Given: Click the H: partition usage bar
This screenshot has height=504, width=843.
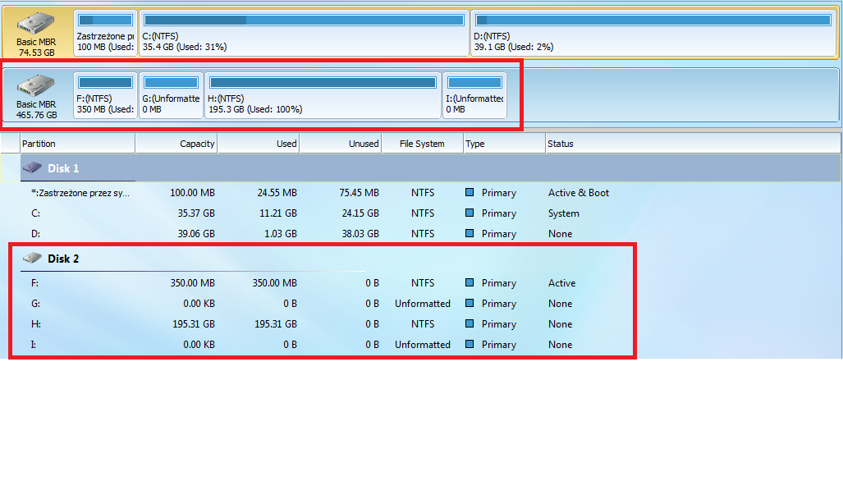Looking at the screenshot, I should coord(323,82).
